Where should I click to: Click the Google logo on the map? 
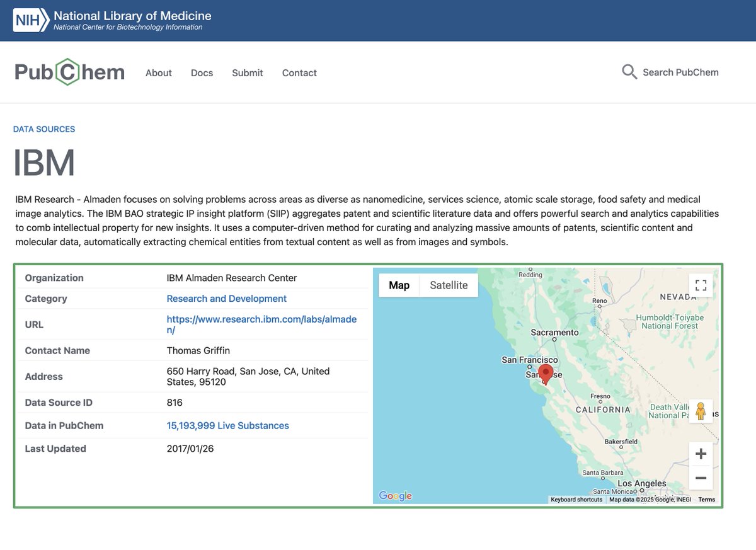[x=396, y=496]
